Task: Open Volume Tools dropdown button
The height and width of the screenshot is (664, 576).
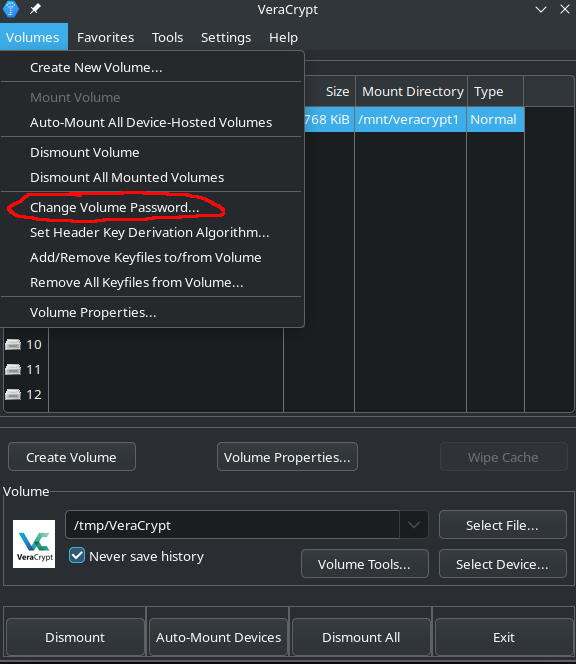Action: [365, 564]
